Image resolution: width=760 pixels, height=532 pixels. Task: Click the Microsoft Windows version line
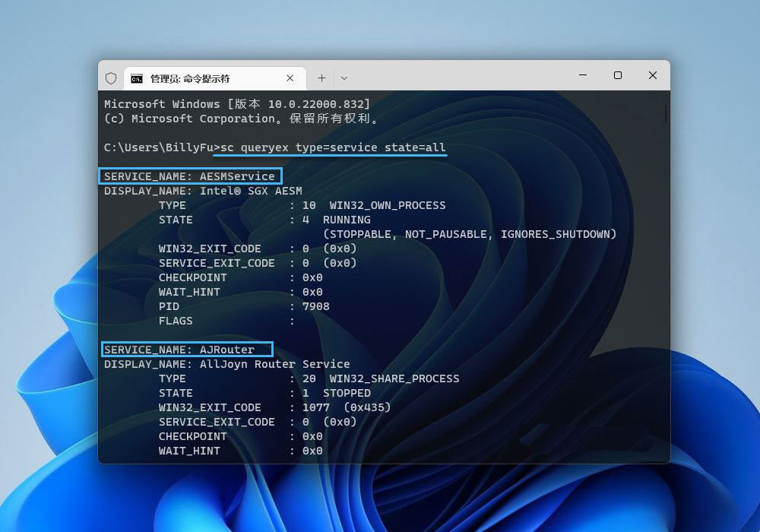(237, 104)
